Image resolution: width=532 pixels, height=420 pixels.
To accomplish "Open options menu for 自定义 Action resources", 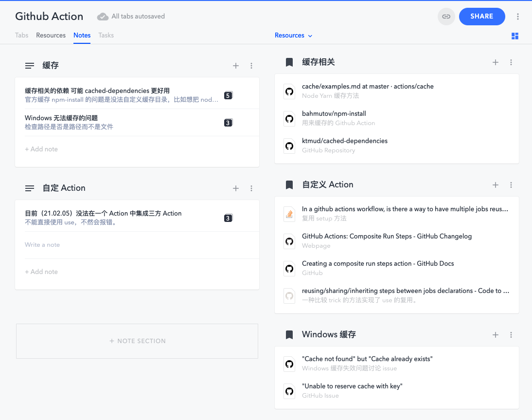I will click(511, 185).
